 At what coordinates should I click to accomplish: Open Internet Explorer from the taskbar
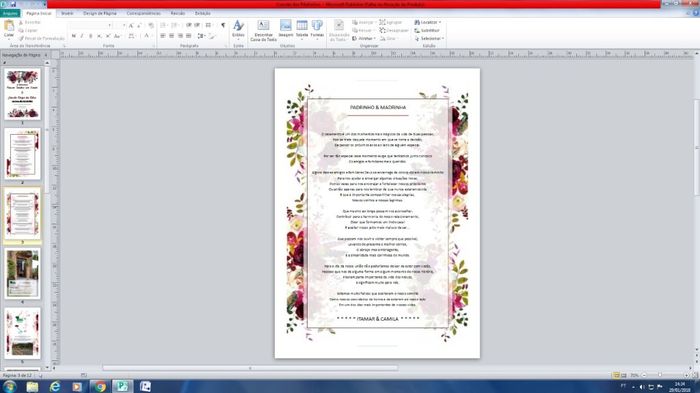[x=55, y=387]
